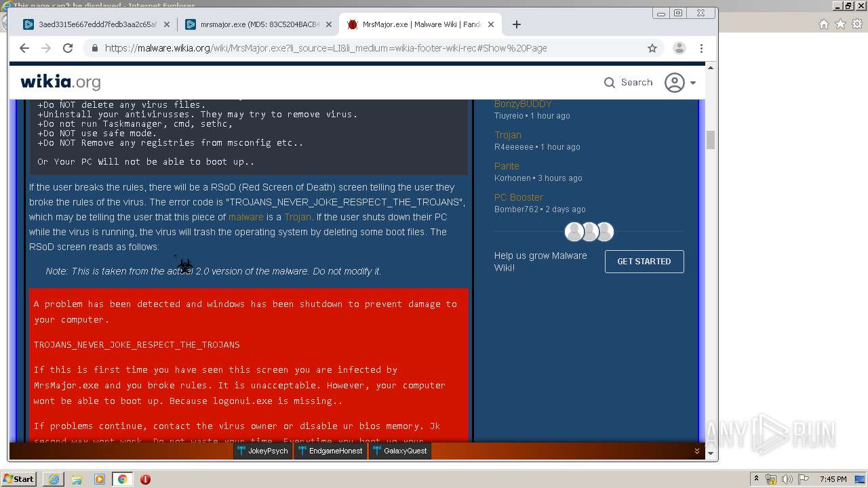Click the 7:45 PM clock

click(x=833, y=479)
